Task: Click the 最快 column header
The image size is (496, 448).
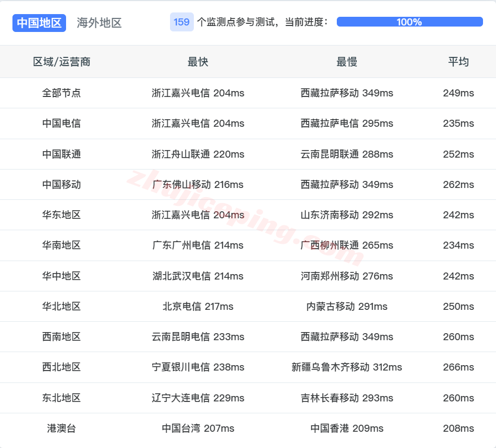Action: 197,62
